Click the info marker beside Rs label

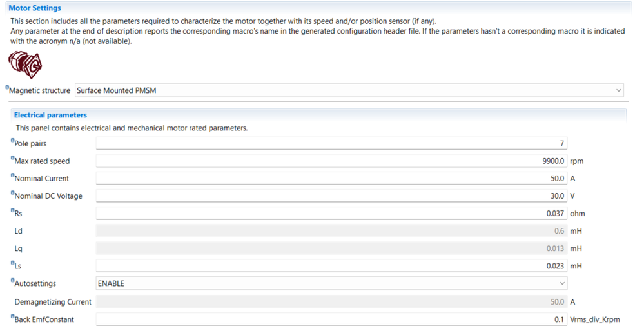point(12,210)
